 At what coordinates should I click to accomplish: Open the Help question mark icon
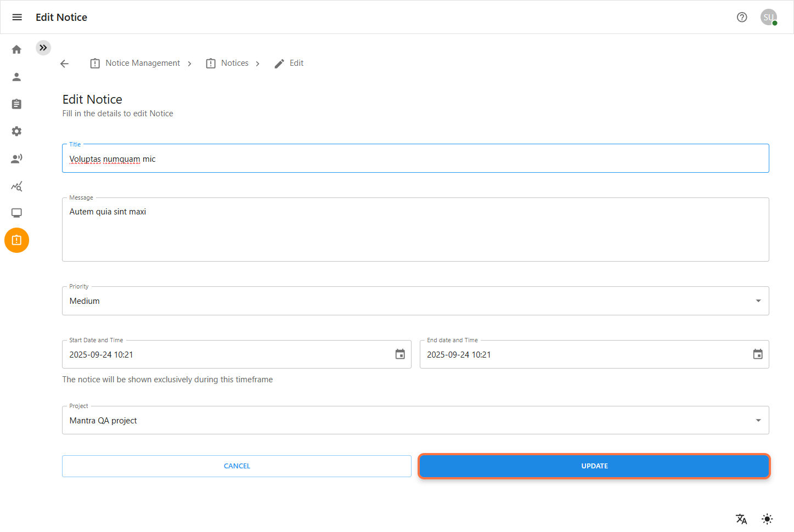tap(742, 17)
